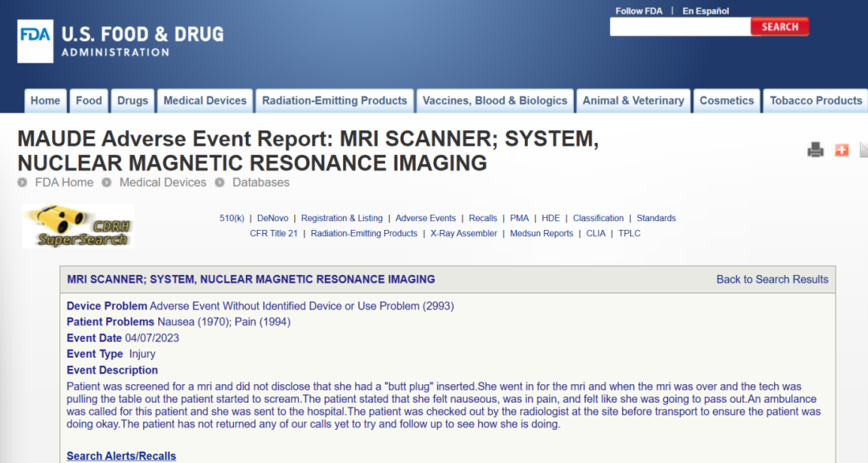Open the Medical Devices navigation tab

205,100
